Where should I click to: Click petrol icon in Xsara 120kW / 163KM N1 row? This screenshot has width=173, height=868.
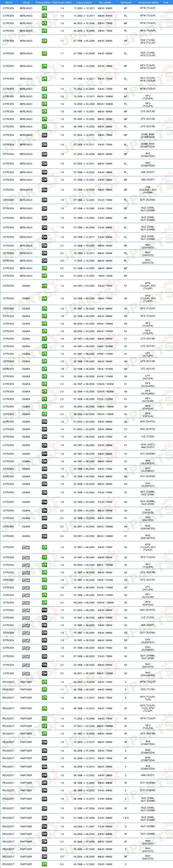click(44, 384)
